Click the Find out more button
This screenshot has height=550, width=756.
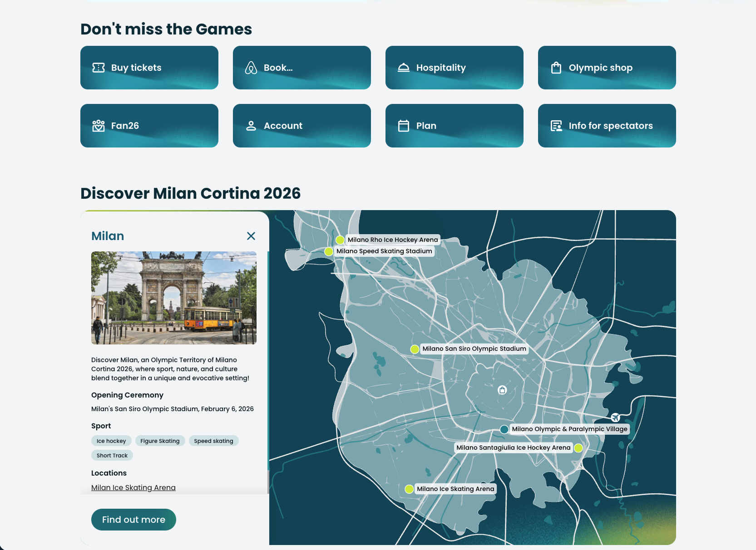(133, 520)
